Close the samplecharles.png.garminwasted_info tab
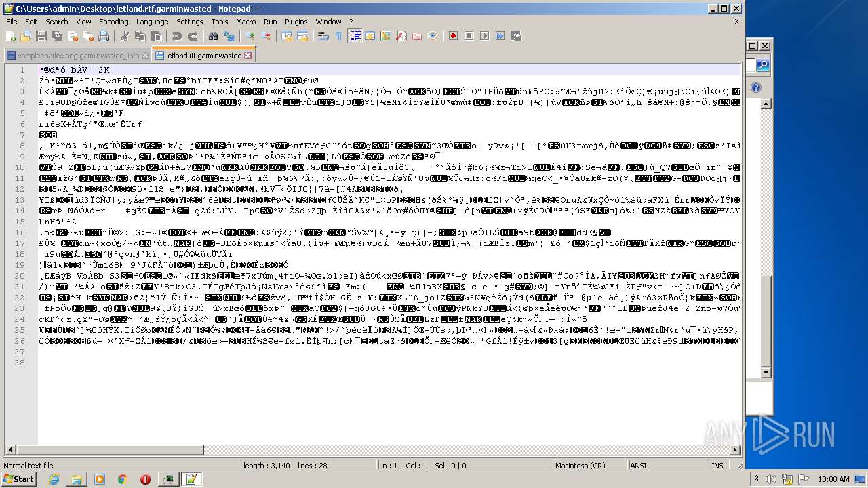The image size is (868, 488). pos(145,56)
